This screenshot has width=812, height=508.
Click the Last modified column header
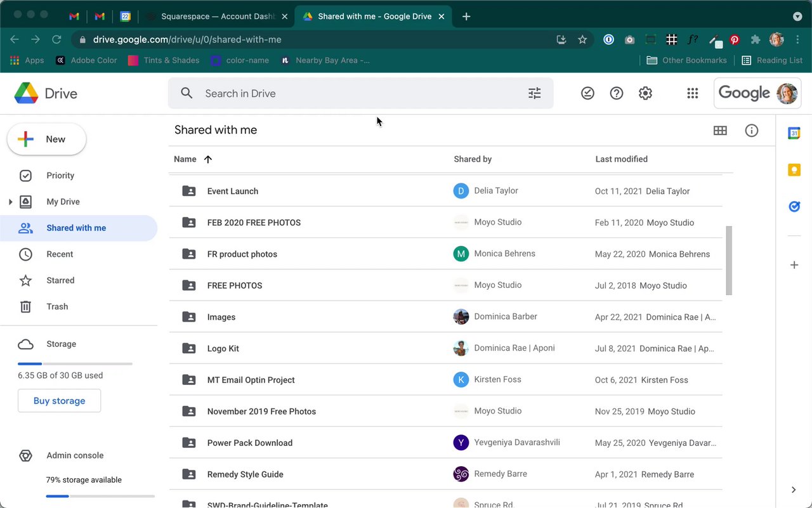coord(622,159)
